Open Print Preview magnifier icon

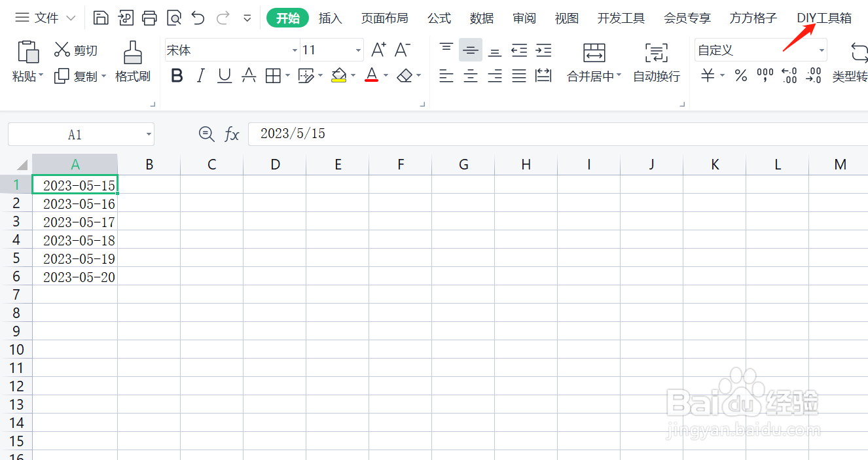[x=173, y=18]
